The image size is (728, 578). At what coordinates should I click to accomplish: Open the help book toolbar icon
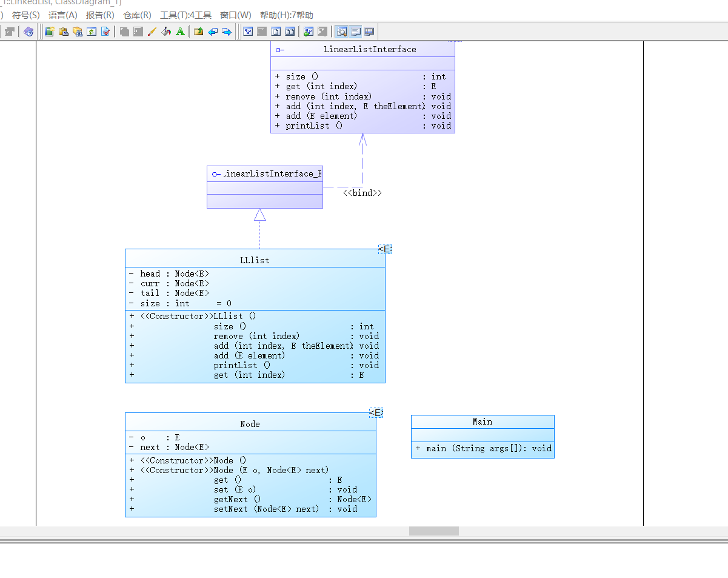click(x=28, y=32)
